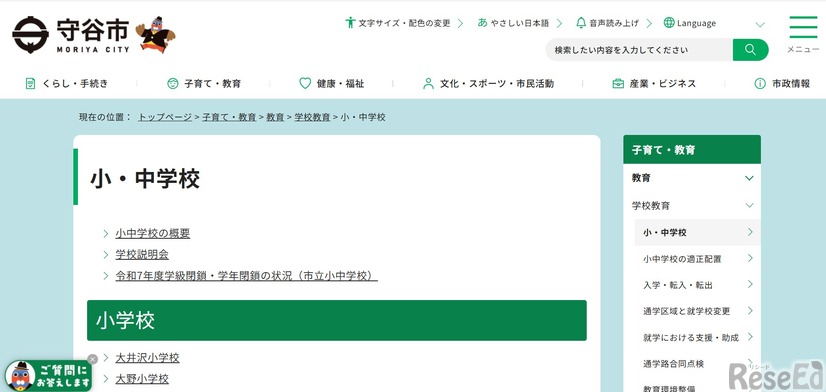
Task: Click 守谷市 MORIYA CITY site title text
Action: point(93,35)
